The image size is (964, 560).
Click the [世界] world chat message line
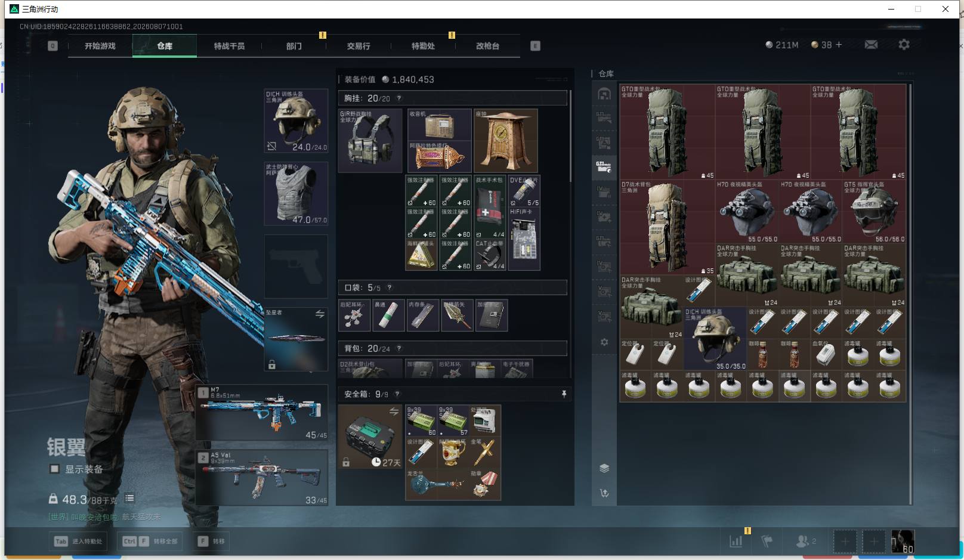(105, 517)
